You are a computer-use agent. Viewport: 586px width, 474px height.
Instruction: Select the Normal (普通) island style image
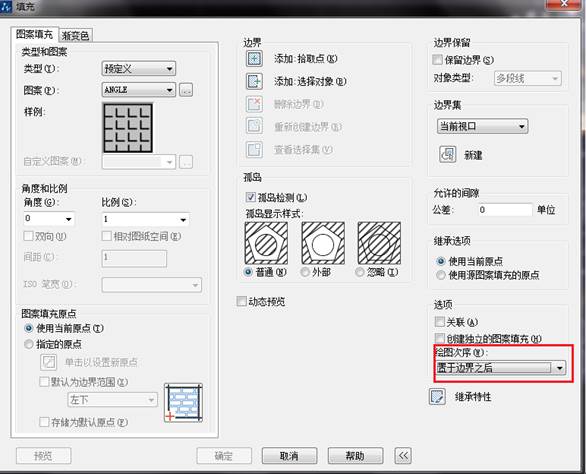[266, 243]
